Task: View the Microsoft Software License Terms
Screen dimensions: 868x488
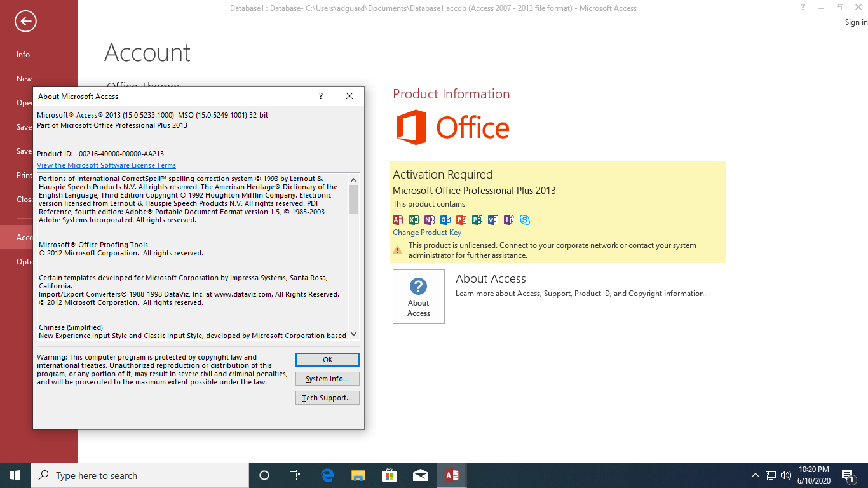Action: 106,165
